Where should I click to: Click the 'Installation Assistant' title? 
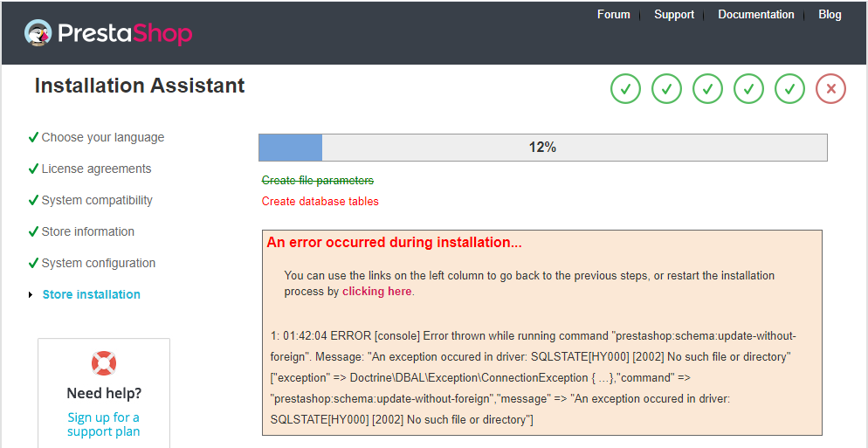click(140, 86)
